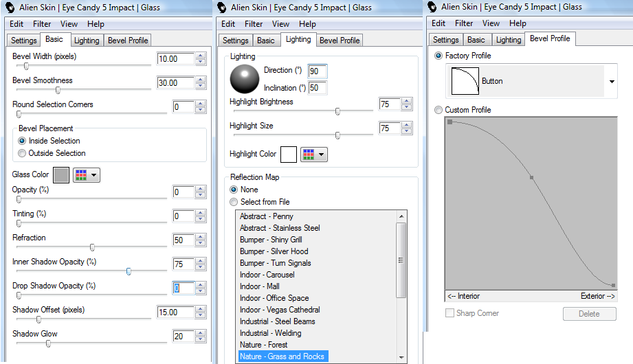633x364 pixels.
Task: Select the Factory Profile radio button
Action: pos(438,56)
